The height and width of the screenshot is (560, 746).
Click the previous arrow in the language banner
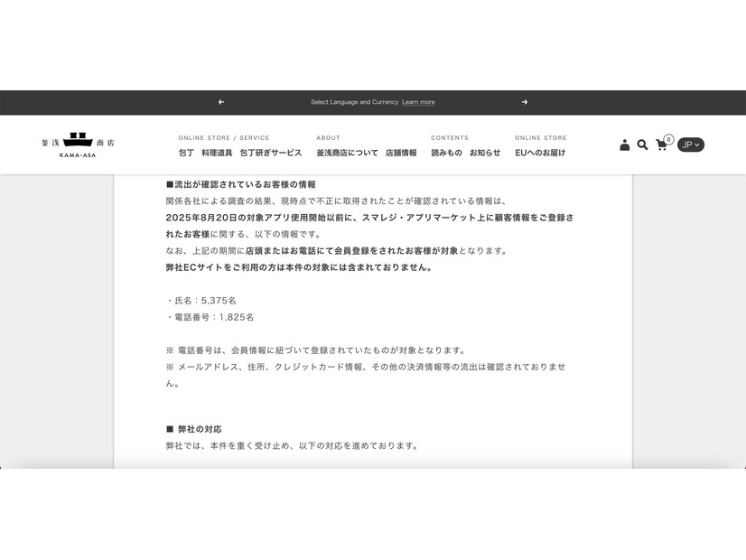pos(221,102)
